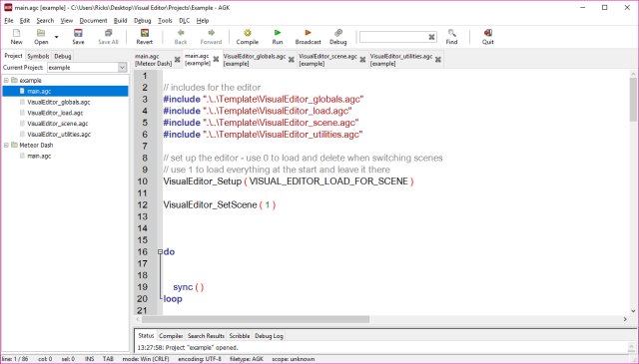Select main.agc under Meteor Dash
The width and height of the screenshot is (639, 364).
[x=39, y=156]
